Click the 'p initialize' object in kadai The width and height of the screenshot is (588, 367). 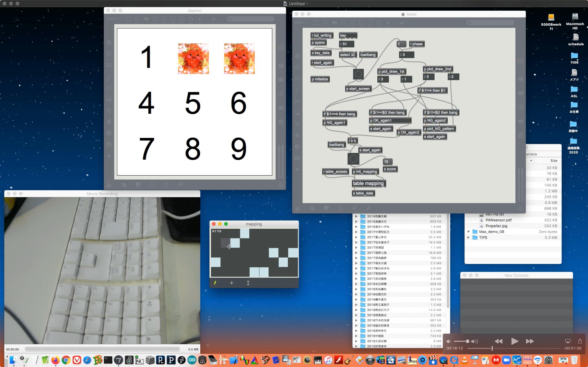coord(320,79)
